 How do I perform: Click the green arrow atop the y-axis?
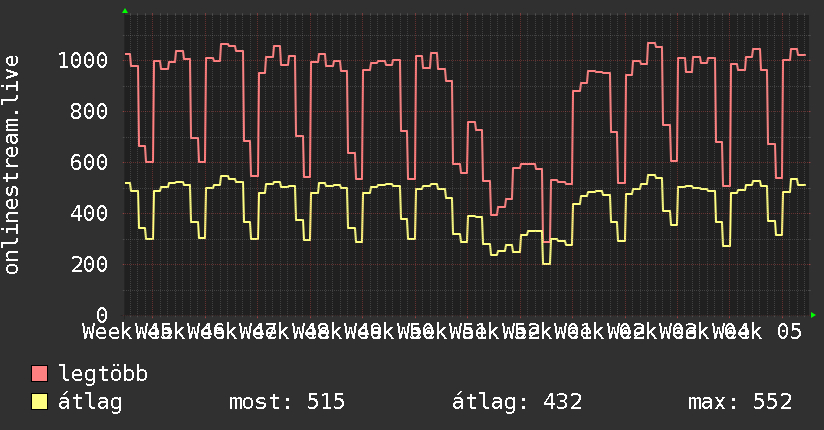[x=125, y=11]
